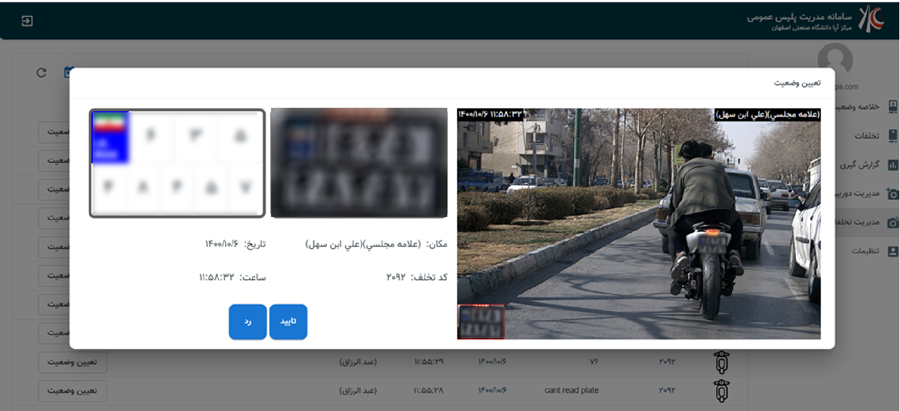Screen dimensions: 900x411
Task: Click the police system logo in header
Action: click(x=872, y=20)
